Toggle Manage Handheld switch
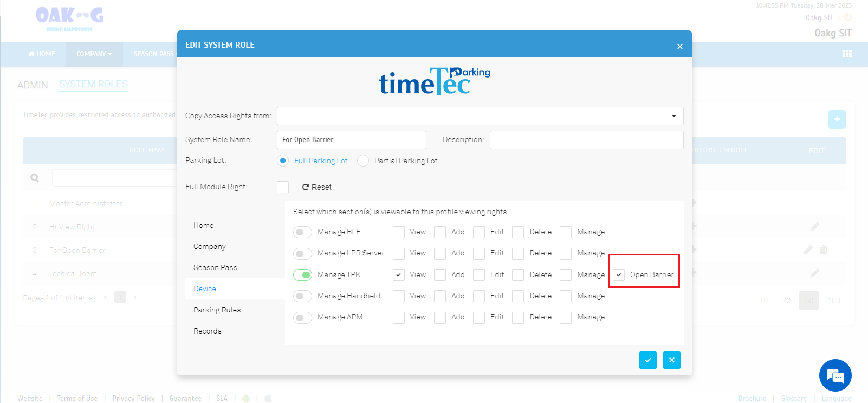Viewport: 868px width, 403px height. (302, 296)
